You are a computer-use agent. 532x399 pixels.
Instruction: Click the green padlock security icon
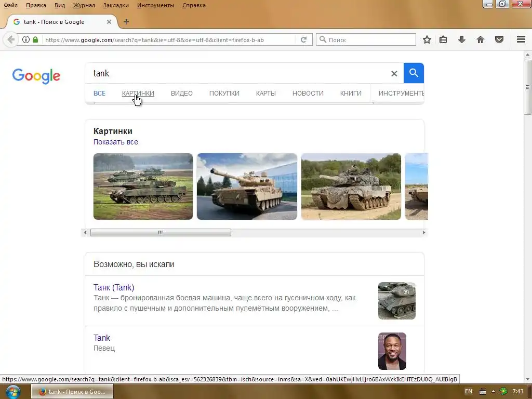point(35,39)
